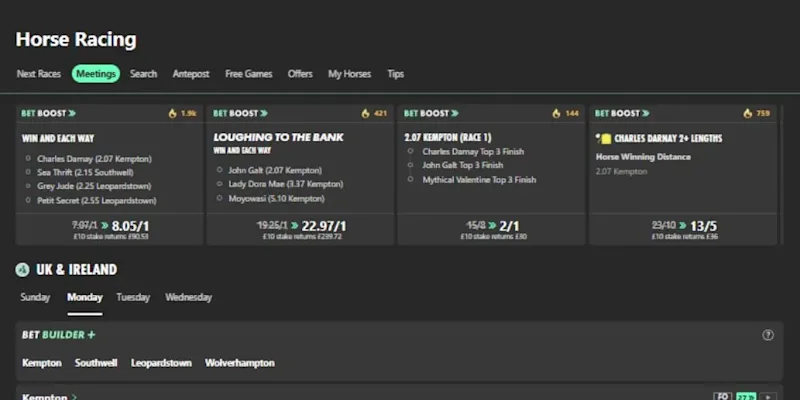The width and height of the screenshot is (800, 400).
Task: Click the green arrow next to 22.97/1
Action: click(295, 225)
